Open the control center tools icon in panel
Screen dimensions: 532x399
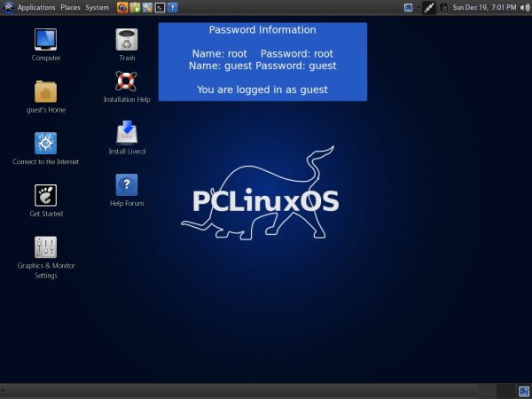pos(147,7)
